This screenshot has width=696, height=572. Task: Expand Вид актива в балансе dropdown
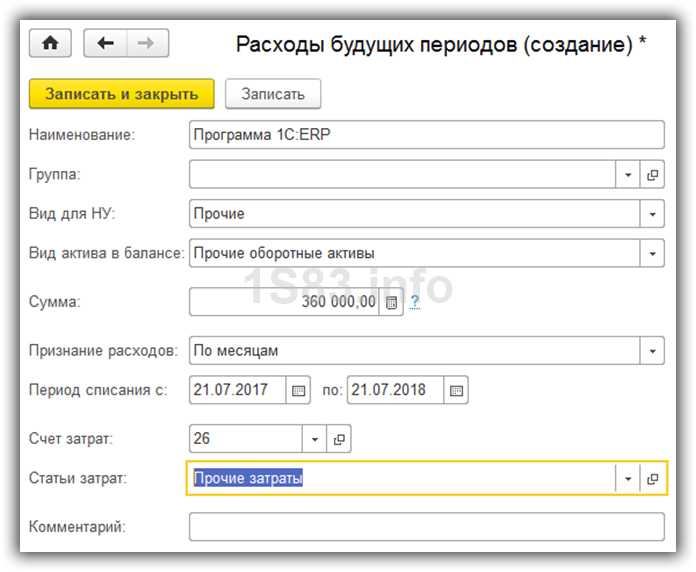[x=652, y=253]
